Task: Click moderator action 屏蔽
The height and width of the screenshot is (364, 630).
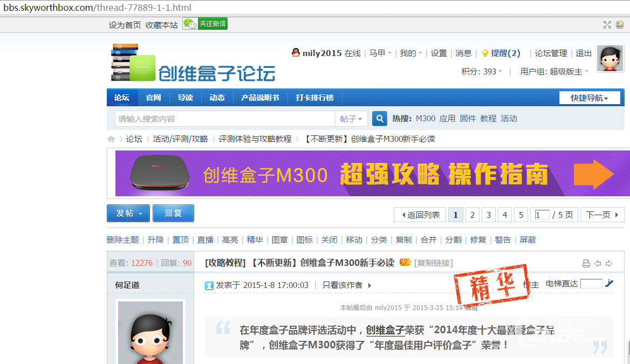Action: pyautogui.click(x=528, y=240)
